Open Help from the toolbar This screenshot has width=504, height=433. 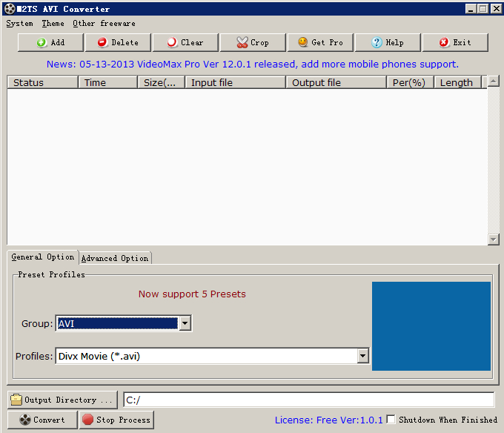tap(388, 42)
